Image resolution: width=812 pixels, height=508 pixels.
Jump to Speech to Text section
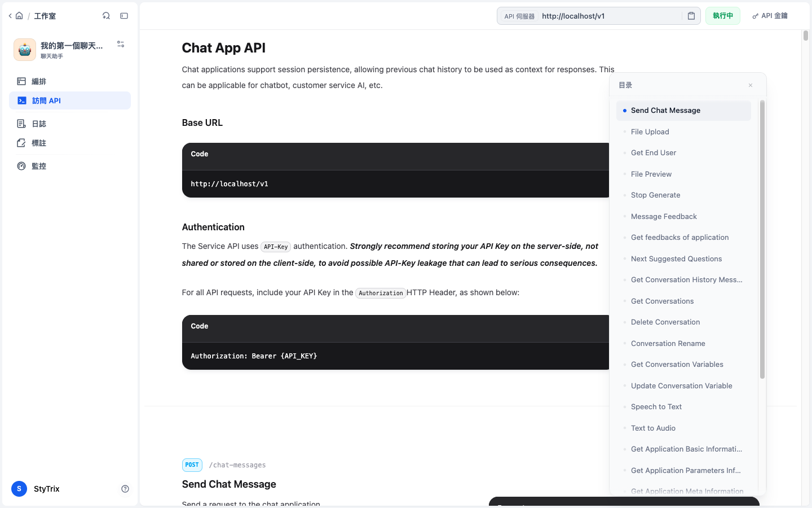[683, 407]
